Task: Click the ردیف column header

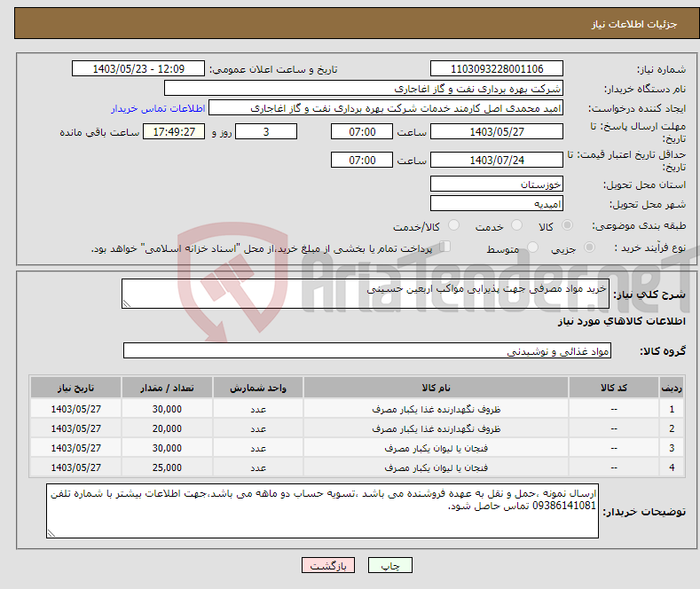Action: pyautogui.click(x=672, y=388)
